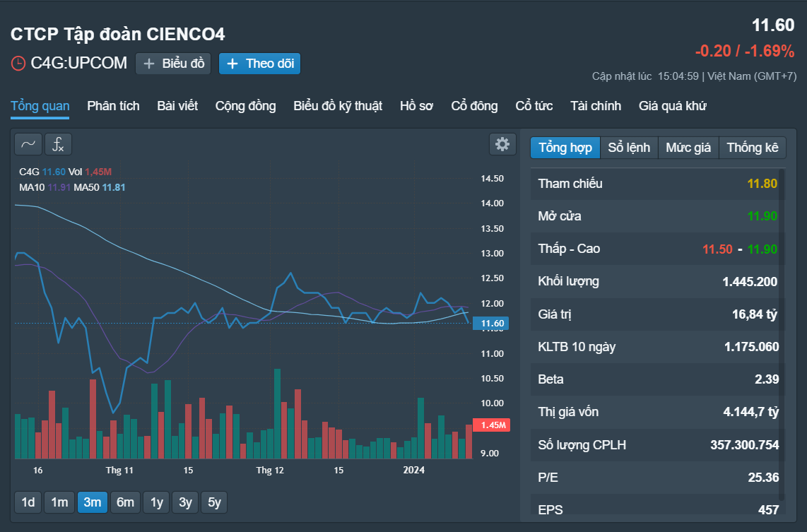Click the Tham chiếu value 11.80
The width and height of the screenshot is (807, 532).
(x=762, y=184)
